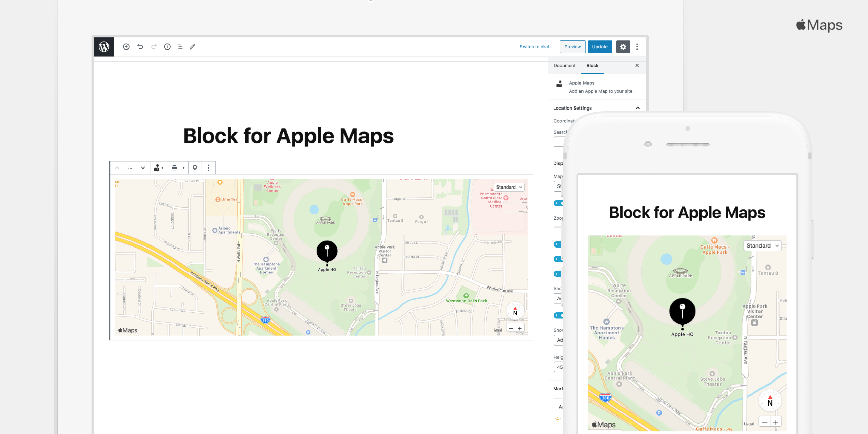Screen dimensions: 868x434
Task: Switch to the Block tab
Action: [x=592, y=66]
